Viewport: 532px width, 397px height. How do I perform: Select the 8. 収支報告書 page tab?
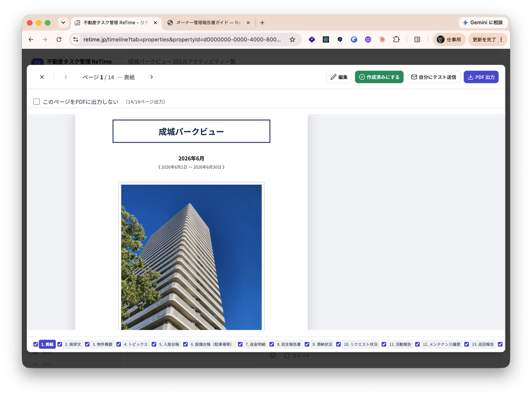pyautogui.click(x=289, y=344)
